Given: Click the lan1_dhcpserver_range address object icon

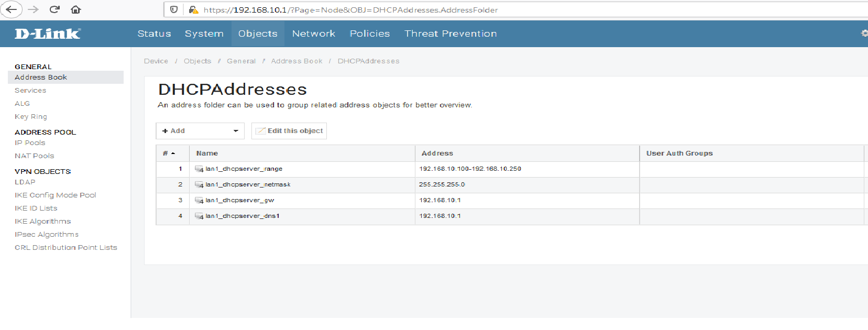Looking at the screenshot, I should point(199,169).
